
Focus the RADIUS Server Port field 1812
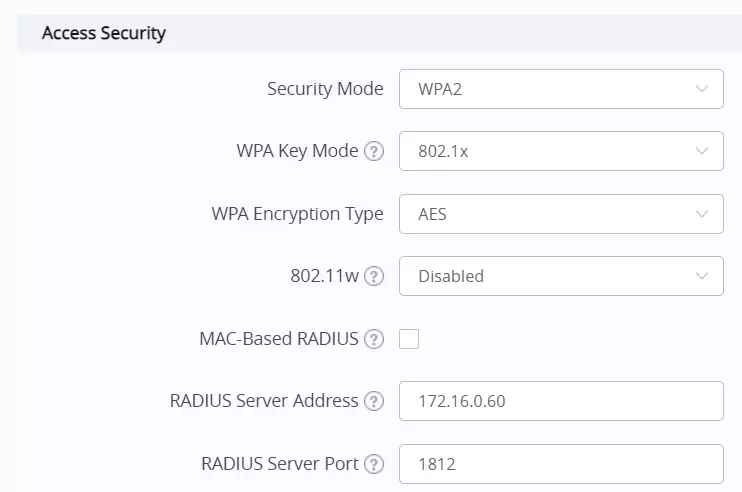(561, 464)
